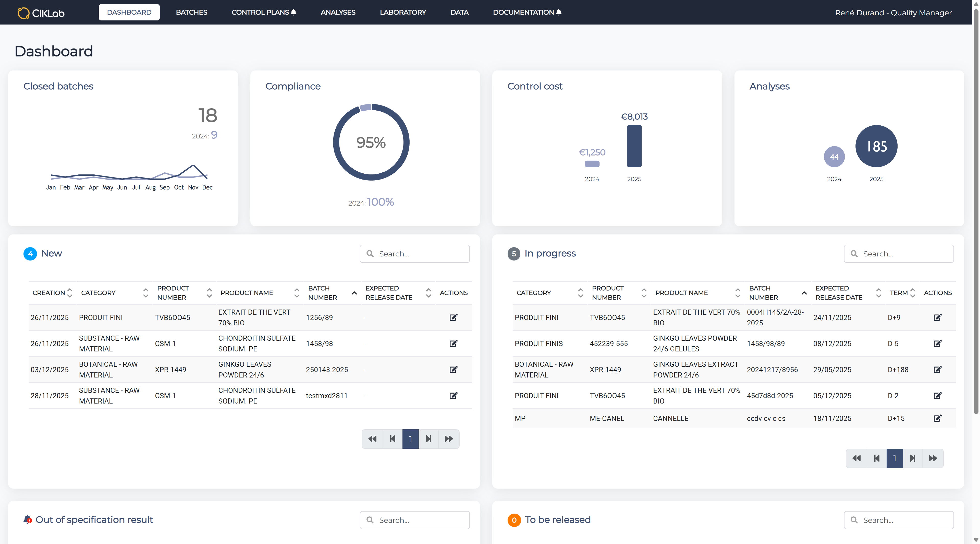Screen dimensions: 980x544
Task: Expand the CATEGORY sort chevron in New table
Action: [x=145, y=293]
